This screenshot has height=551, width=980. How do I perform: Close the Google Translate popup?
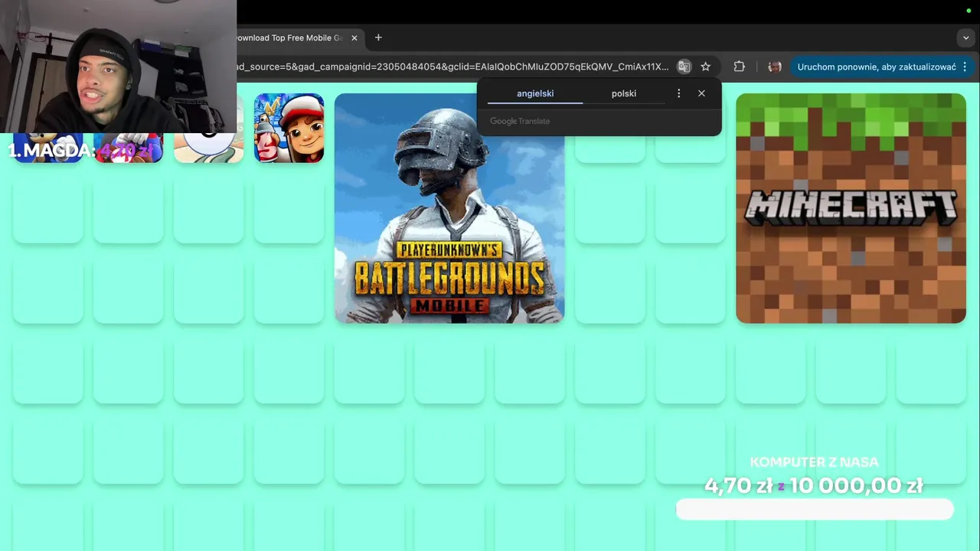[701, 93]
